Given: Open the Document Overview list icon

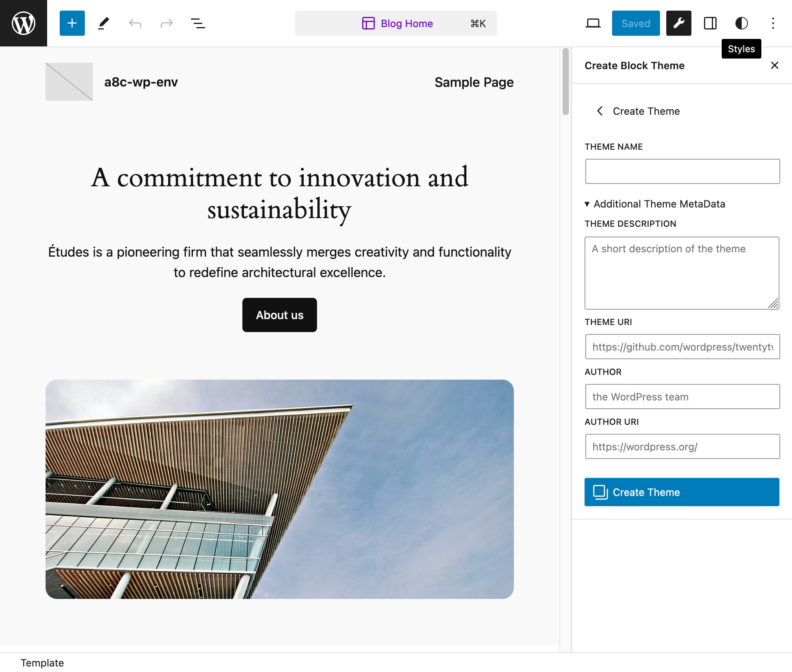Looking at the screenshot, I should [x=198, y=23].
